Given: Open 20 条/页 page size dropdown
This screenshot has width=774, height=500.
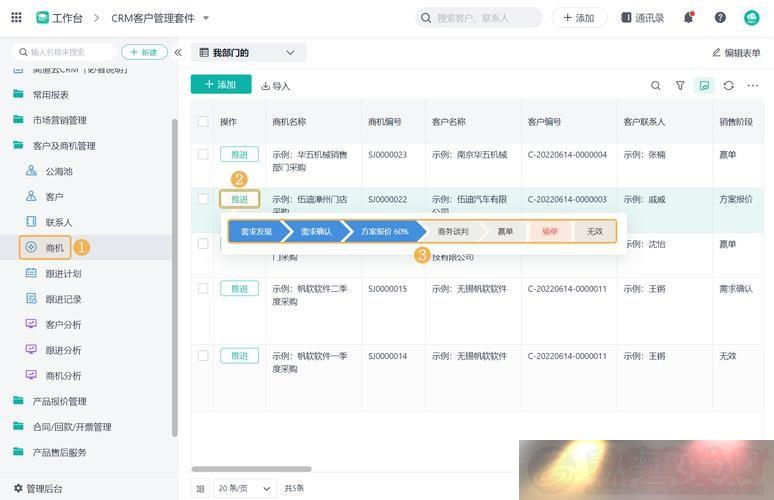Looking at the screenshot, I should pyautogui.click(x=245, y=488).
